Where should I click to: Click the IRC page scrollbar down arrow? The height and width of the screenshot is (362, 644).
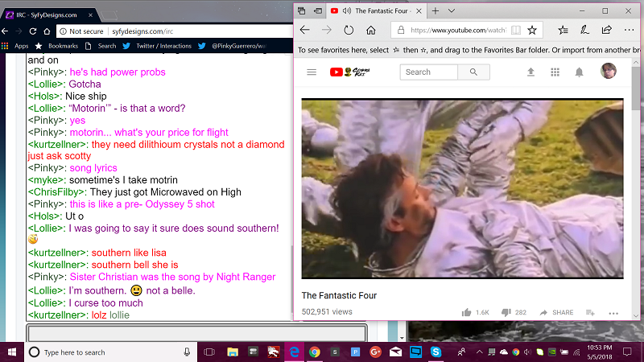402,338
